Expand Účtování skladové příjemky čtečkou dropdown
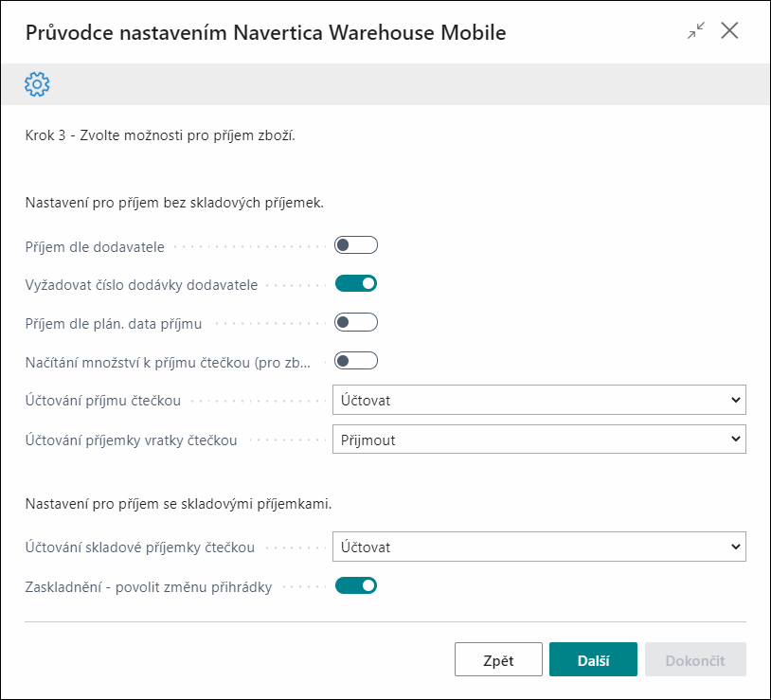771x700 pixels. click(539, 547)
